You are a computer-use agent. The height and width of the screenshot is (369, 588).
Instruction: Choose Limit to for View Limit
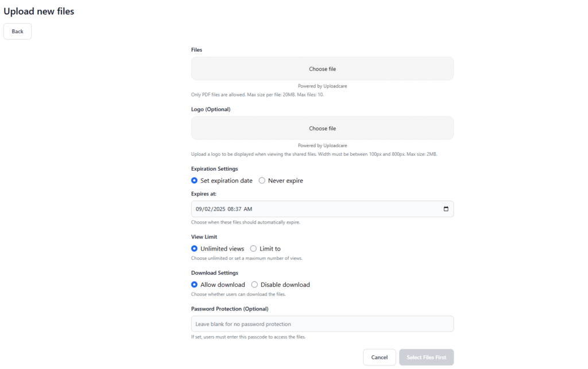(x=253, y=248)
